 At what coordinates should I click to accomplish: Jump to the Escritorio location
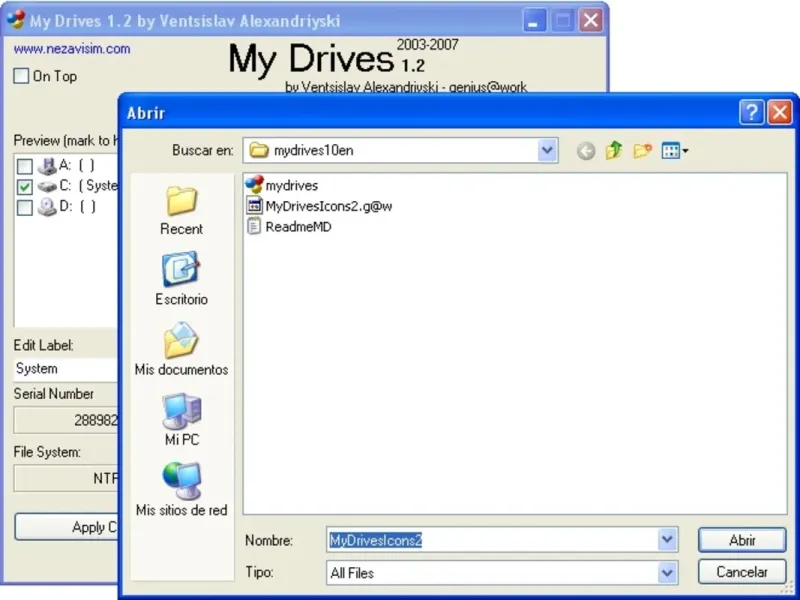click(181, 279)
